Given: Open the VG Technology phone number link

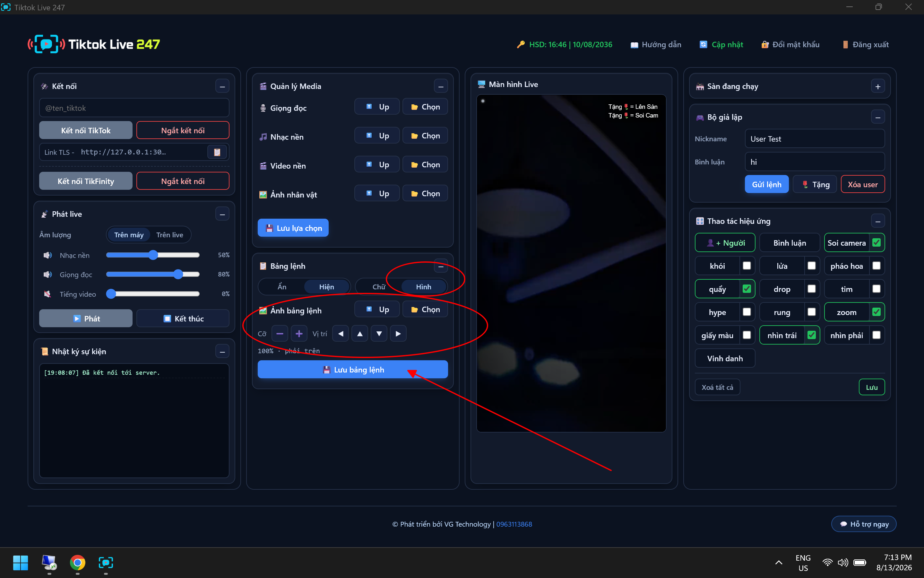Looking at the screenshot, I should (x=514, y=524).
